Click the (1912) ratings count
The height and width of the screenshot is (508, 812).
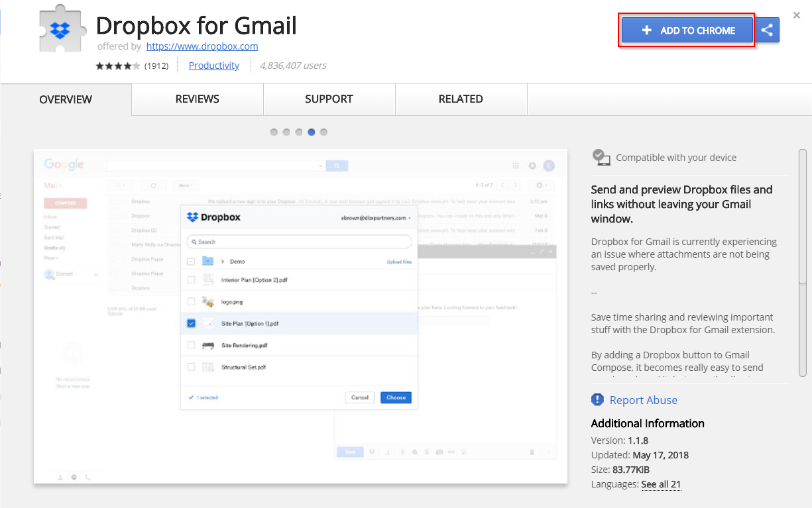tap(156, 66)
